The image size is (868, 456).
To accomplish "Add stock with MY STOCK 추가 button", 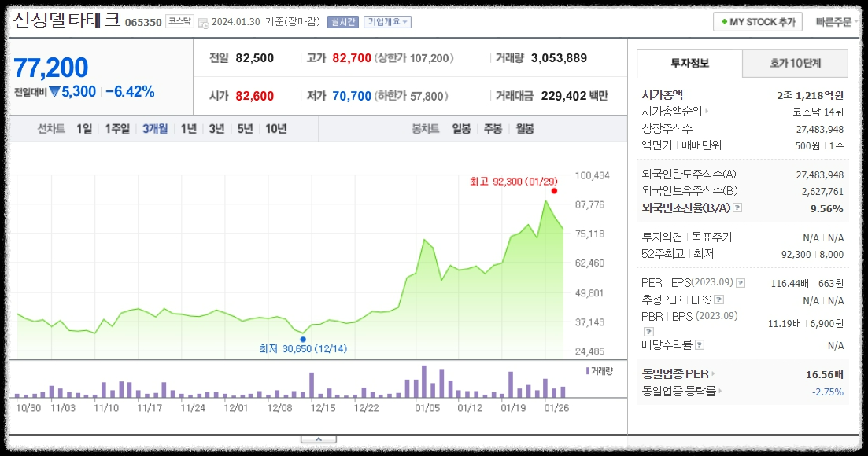I will tap(758, 22).
